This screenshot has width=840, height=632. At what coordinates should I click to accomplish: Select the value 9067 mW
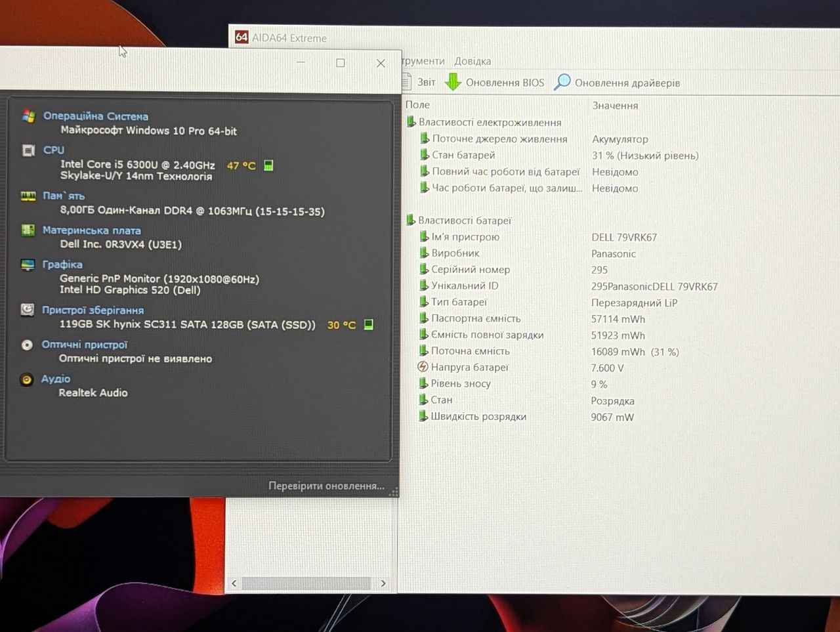[612, 417]
